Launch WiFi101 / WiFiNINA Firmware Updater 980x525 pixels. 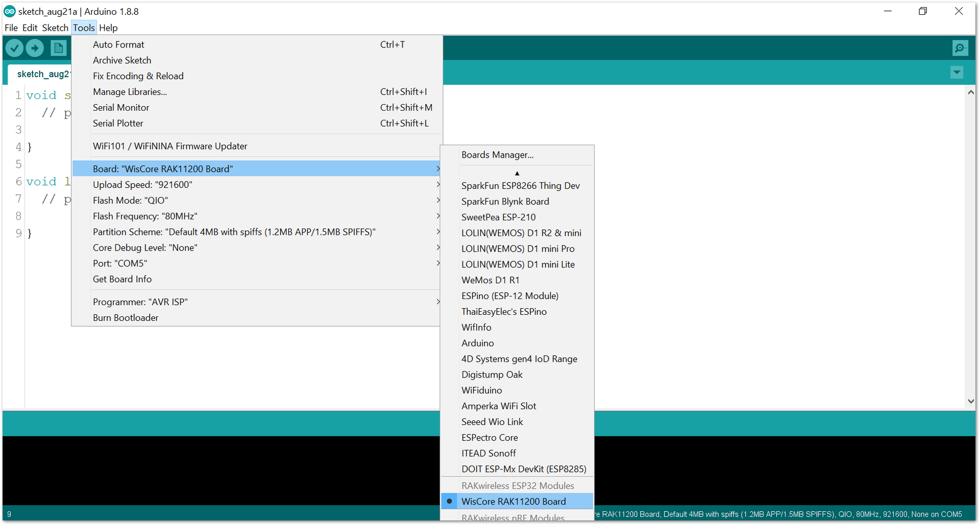pyautogui.click(x=257, y=146)
